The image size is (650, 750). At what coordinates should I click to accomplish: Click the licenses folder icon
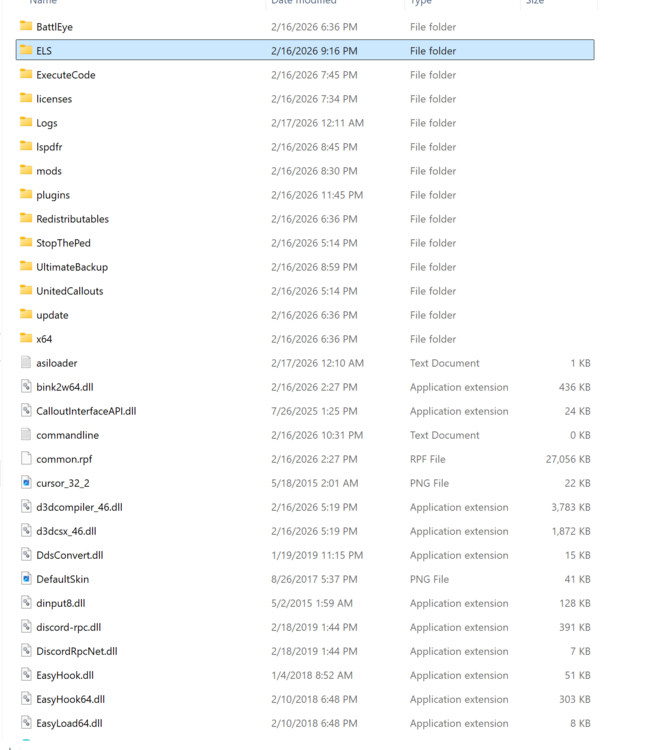[x=26, y=98]
